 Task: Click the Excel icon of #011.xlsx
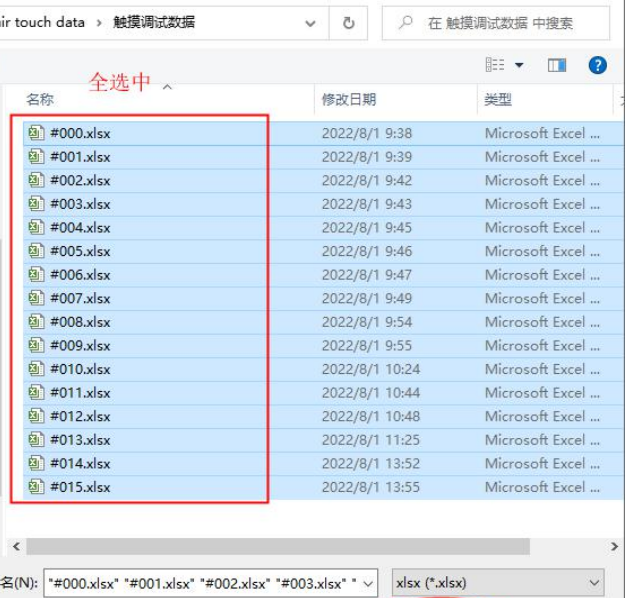pyautogui.click(x=36, y=392)
